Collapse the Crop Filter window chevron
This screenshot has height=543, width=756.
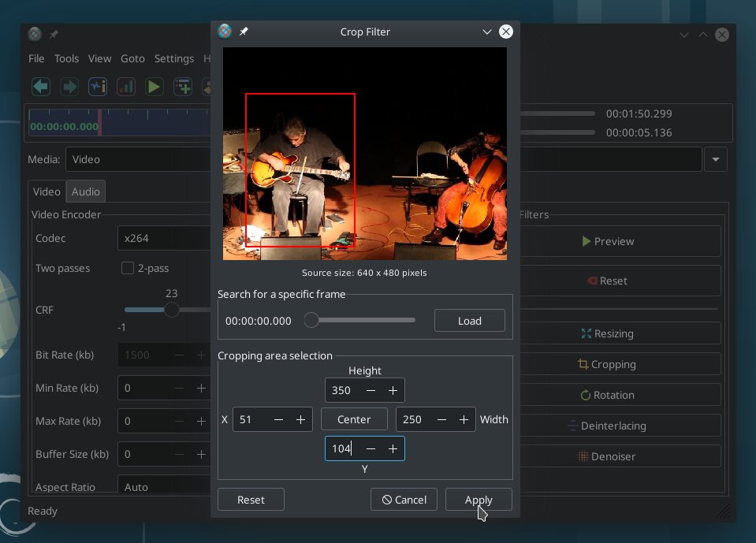click(x=487, y=32)
